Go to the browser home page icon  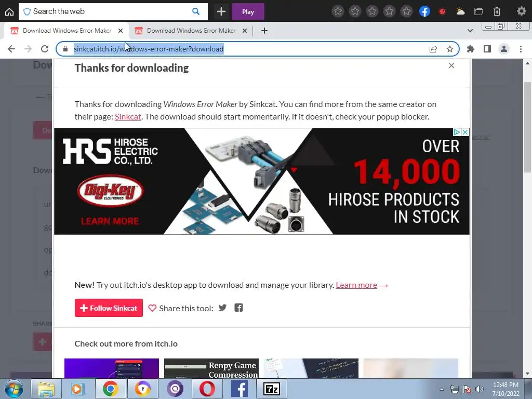[x=9, y=11]
